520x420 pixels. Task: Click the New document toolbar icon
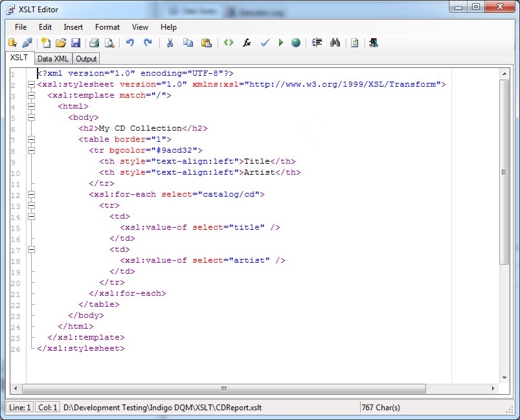click(46, 43)
